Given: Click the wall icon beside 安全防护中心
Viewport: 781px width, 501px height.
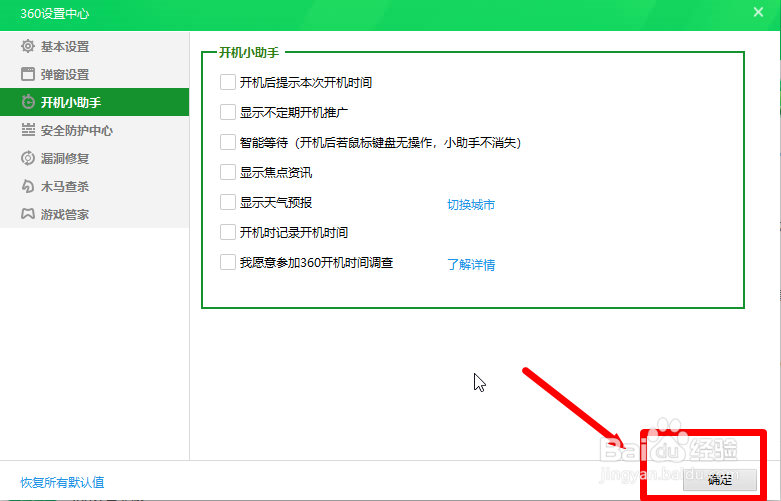Looking at the screenshot, I should point(28,130).
